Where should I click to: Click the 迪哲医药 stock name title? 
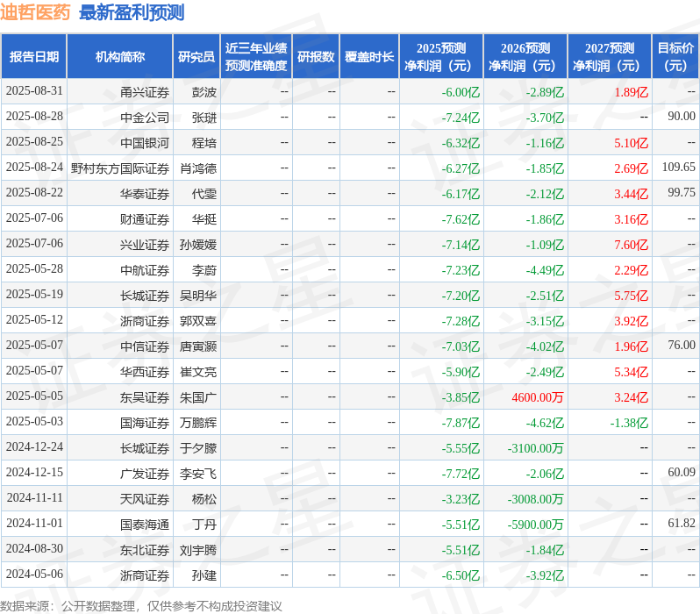coord(36,12)
